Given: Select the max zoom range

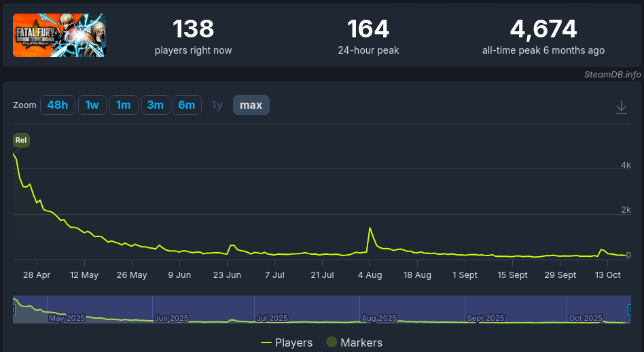Looking at the screenshot, I should (x=251, y=105).
